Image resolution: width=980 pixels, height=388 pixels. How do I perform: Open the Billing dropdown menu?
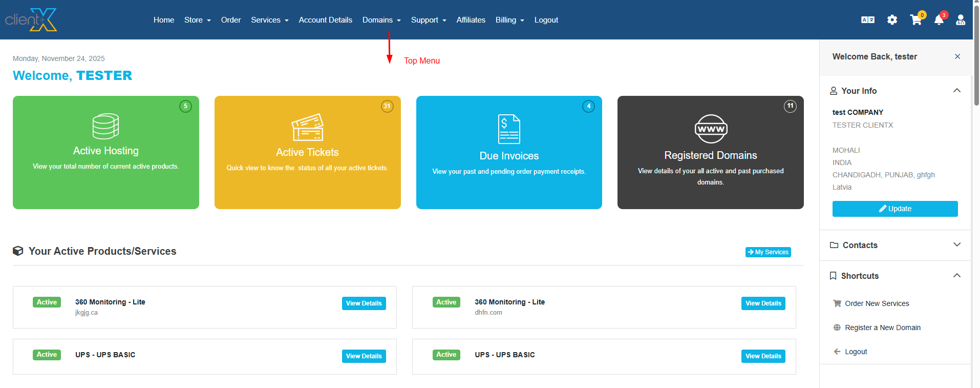click(509, 20)
